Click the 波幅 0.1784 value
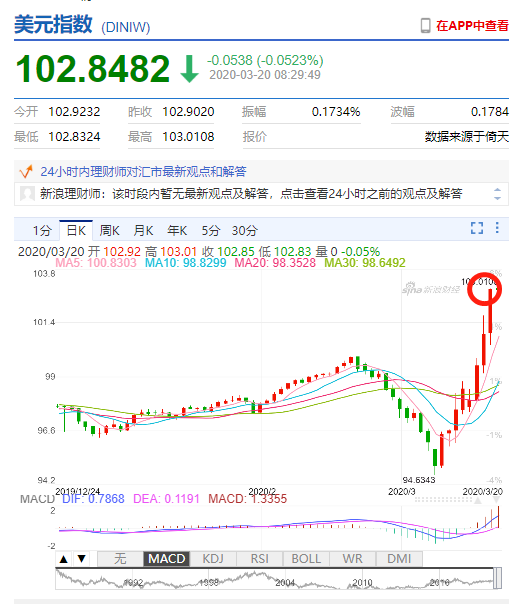The height and width of the screenshot is (604, 522). coord(490,112)
